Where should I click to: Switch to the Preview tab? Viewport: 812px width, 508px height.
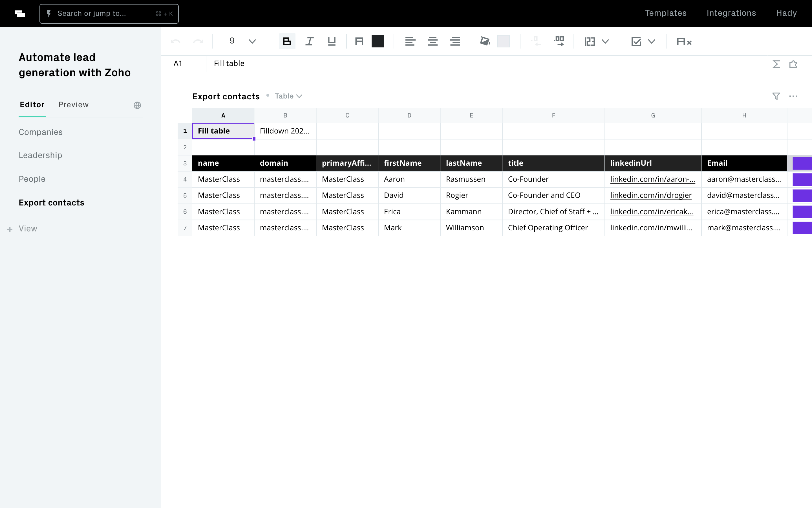74,104
